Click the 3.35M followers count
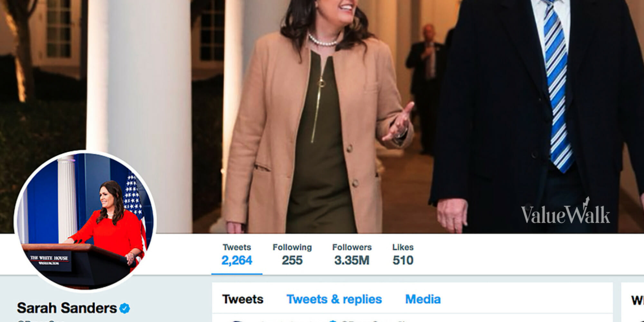Screen dimensions: 644x322 pyautogui.click(x=352, y=260)
